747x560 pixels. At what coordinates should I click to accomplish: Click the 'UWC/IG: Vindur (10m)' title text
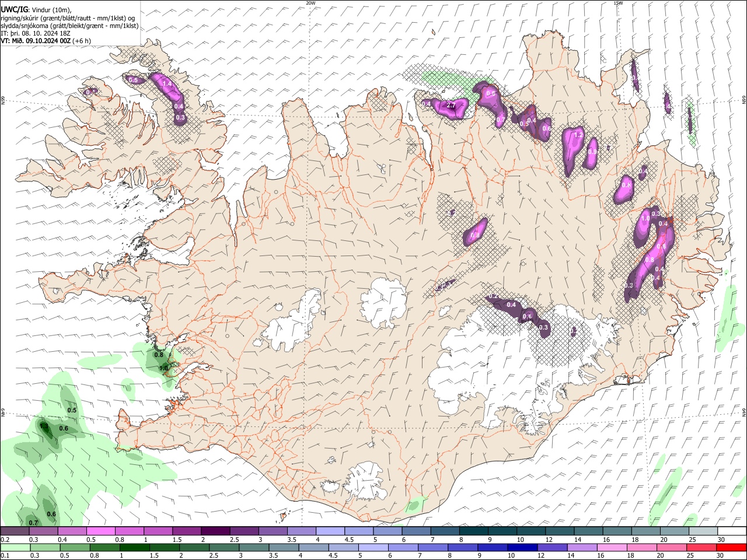coord(36,10)
